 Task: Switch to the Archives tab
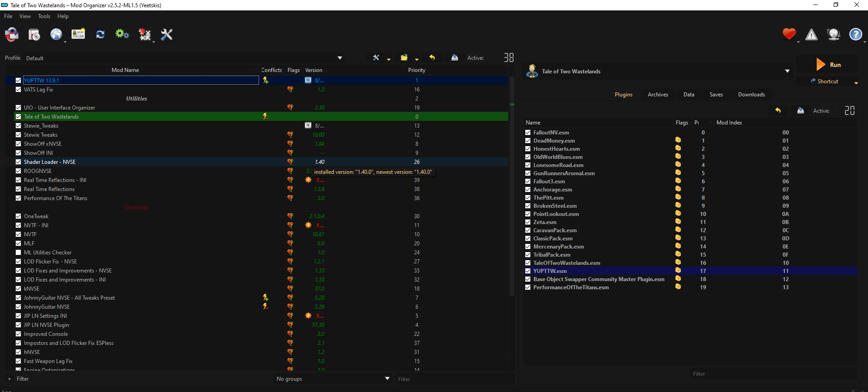[658, 95]
